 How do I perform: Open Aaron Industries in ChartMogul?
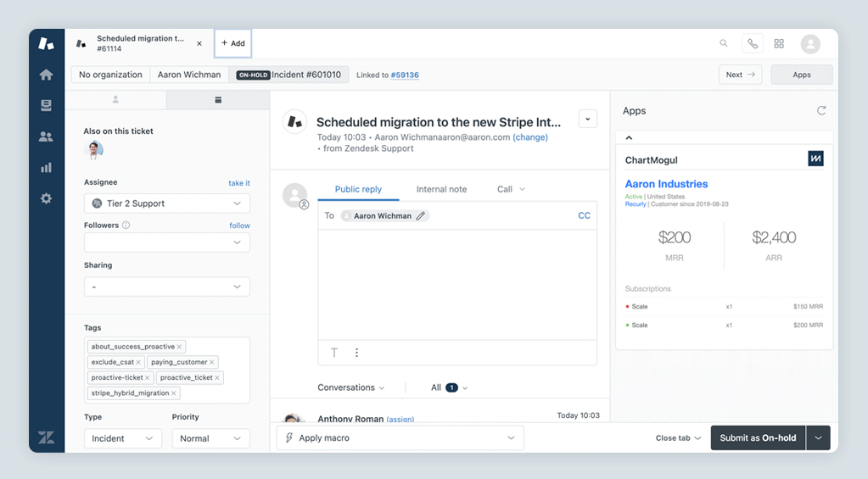pos(666,184)
